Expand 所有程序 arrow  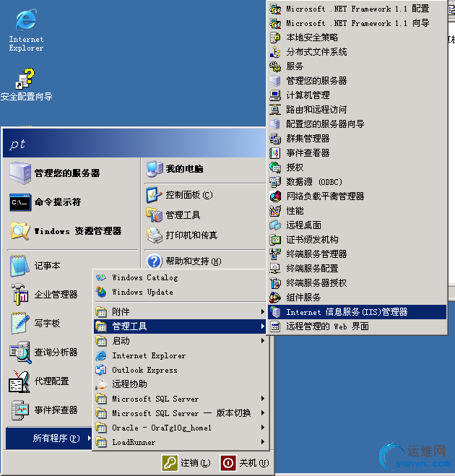(89, 438)
